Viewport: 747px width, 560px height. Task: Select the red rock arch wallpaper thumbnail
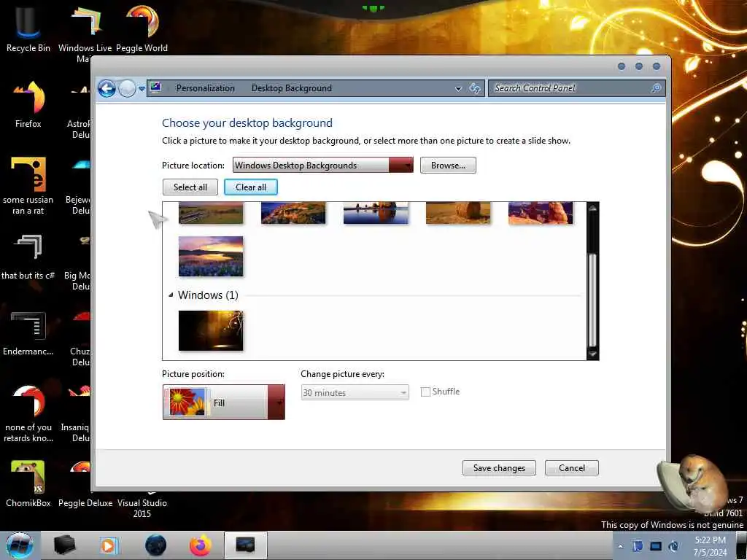tap(541, 212)
